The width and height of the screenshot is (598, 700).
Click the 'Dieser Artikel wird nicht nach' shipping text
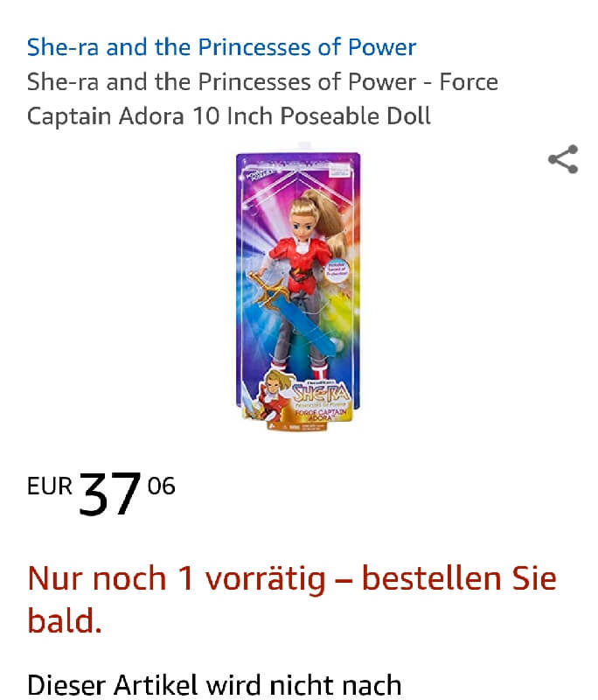coord(214,685)
